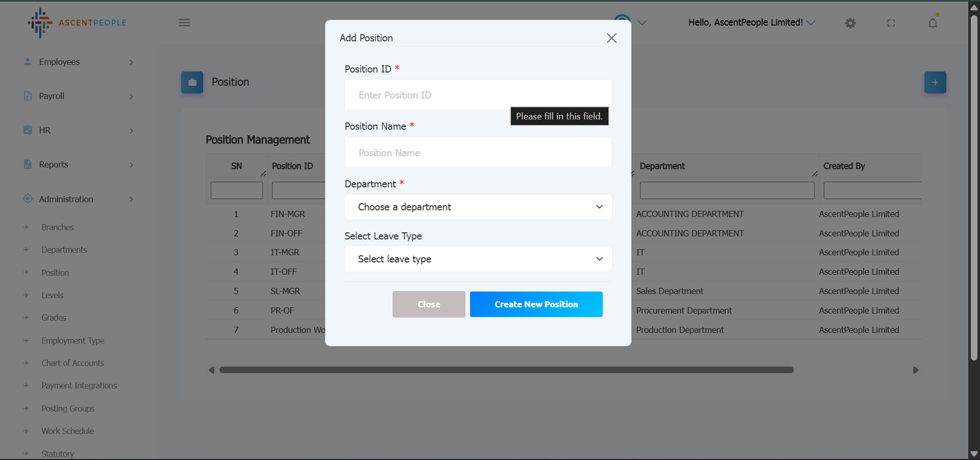Open the Departments sidebar item
Image resolution: width=980 pixels, height=460 pixels.
click(x=64, y=250)
